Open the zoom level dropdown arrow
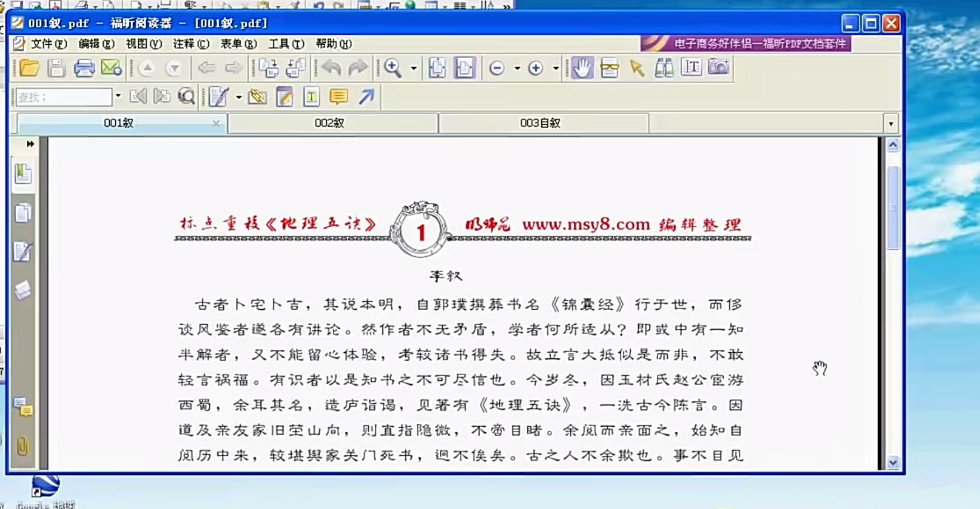Viewport: 980px width, 509px height. [412, 68]
